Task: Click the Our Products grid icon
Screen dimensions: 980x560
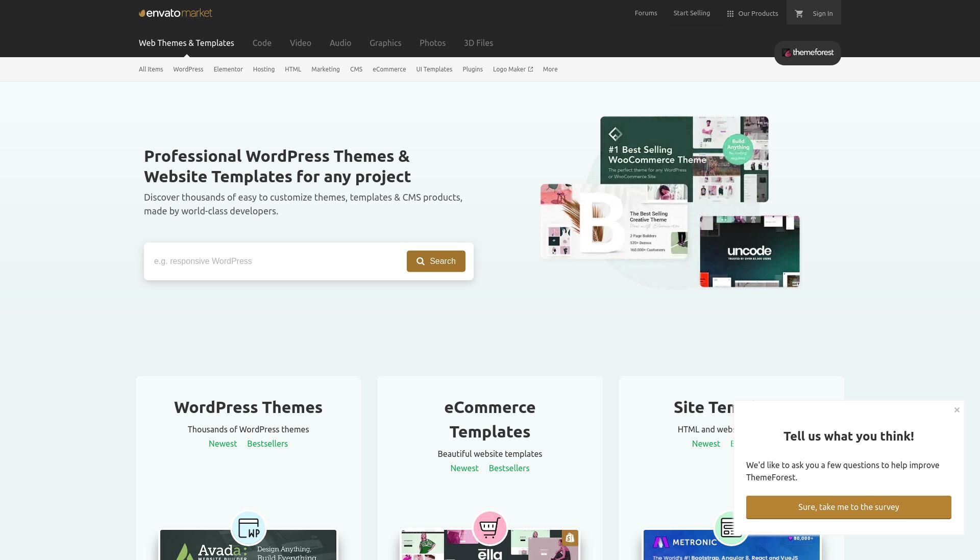Action: (730, 14)
